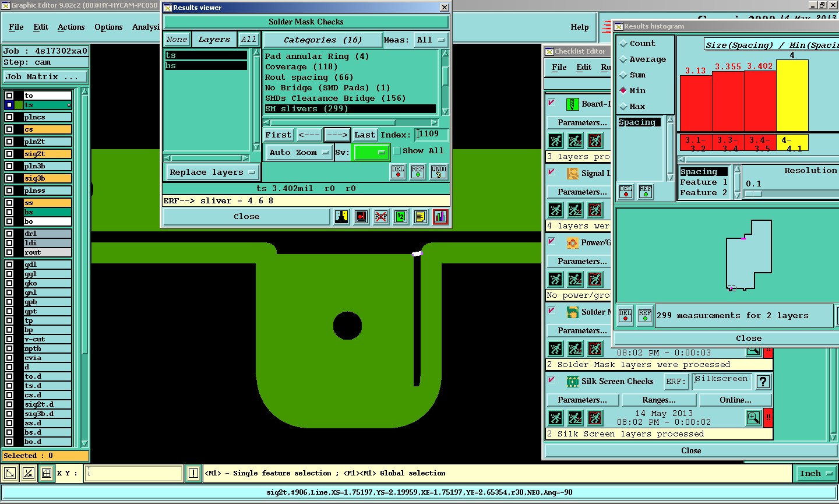Select the Average radio option
The height and width of the screenshot is (504, 839).
623,59
